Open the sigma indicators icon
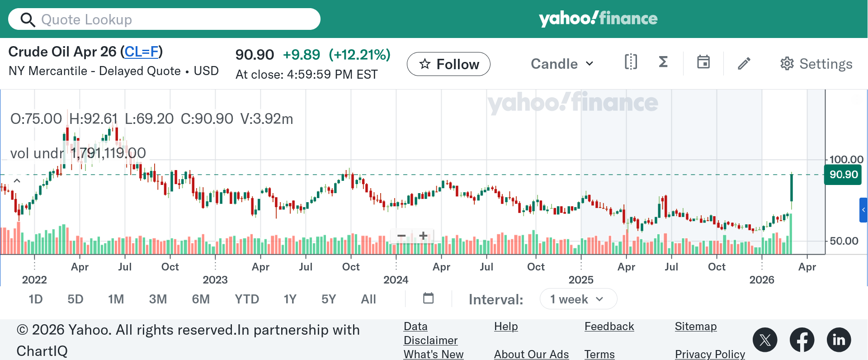Viewport: 868px width, 360px height. point(663,62)
